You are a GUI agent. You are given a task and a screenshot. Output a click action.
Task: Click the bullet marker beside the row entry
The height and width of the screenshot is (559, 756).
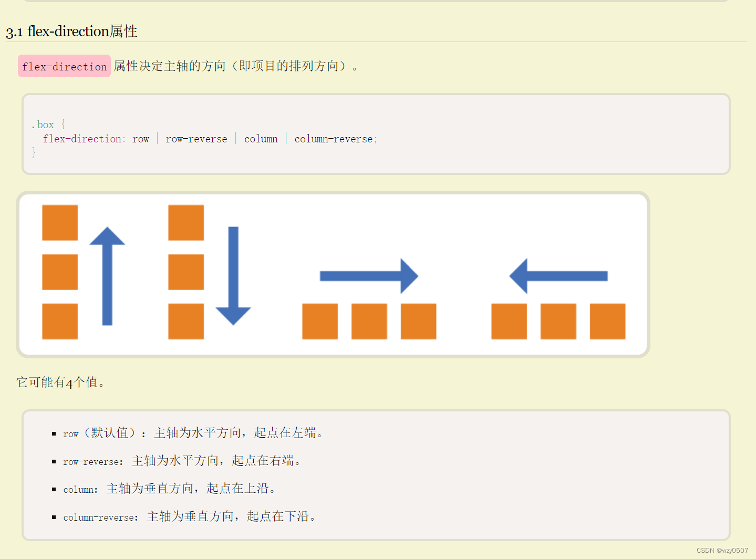tap(54, 433)
